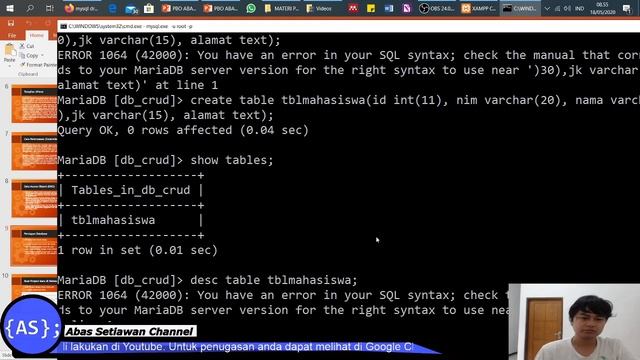The image size is (640, 360).
Task: Open Microsoft Store from taskbar
Action: 149,8
